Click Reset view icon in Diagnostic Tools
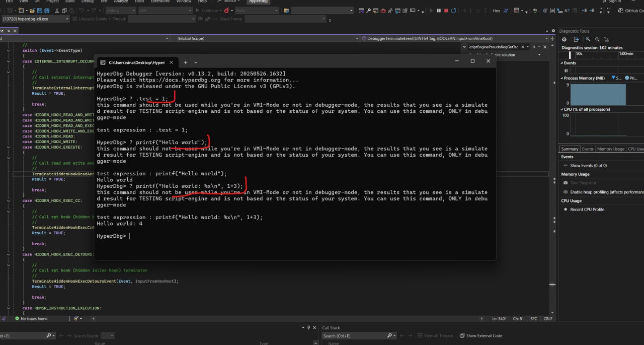644x345 pixels. pyautogui.click(x=606, y=39)
